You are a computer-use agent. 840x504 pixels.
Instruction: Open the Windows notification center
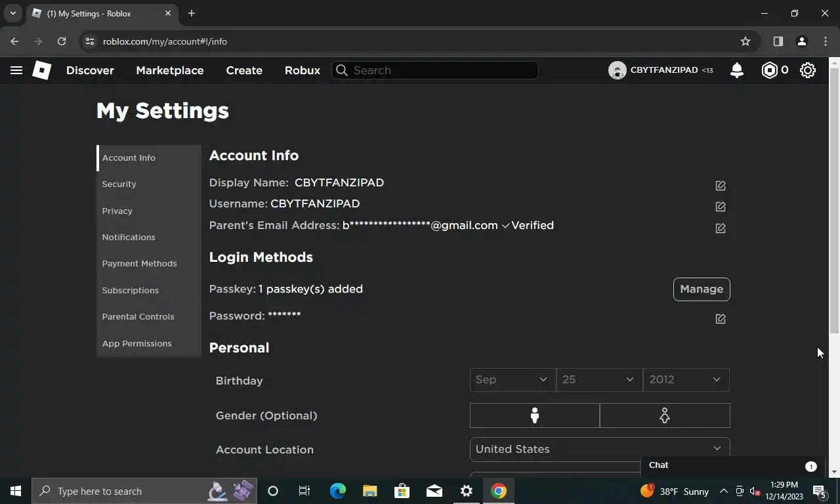pos(820,491)
